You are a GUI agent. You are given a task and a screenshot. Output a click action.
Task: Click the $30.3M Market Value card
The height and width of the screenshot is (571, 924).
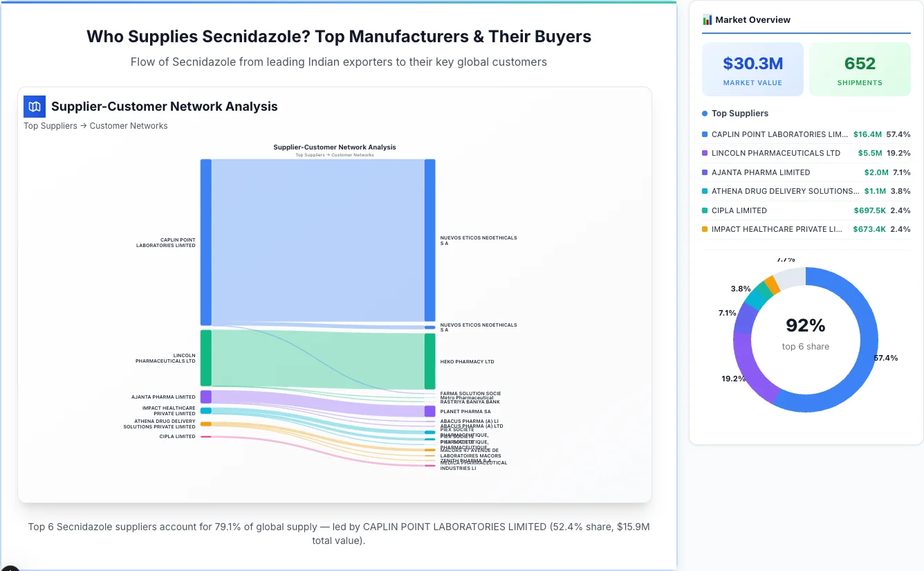(752, 69)
